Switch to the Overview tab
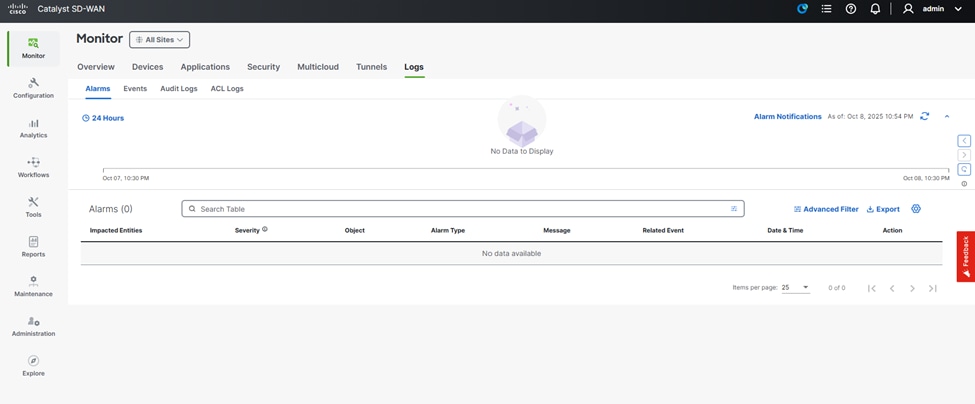The width and height of the screenshot is (975, 404). point(96,67)
